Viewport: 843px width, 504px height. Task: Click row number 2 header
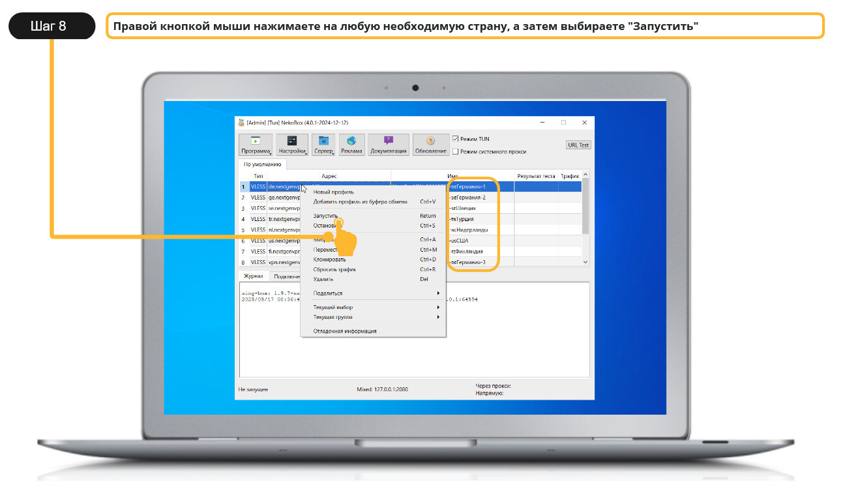243,197
